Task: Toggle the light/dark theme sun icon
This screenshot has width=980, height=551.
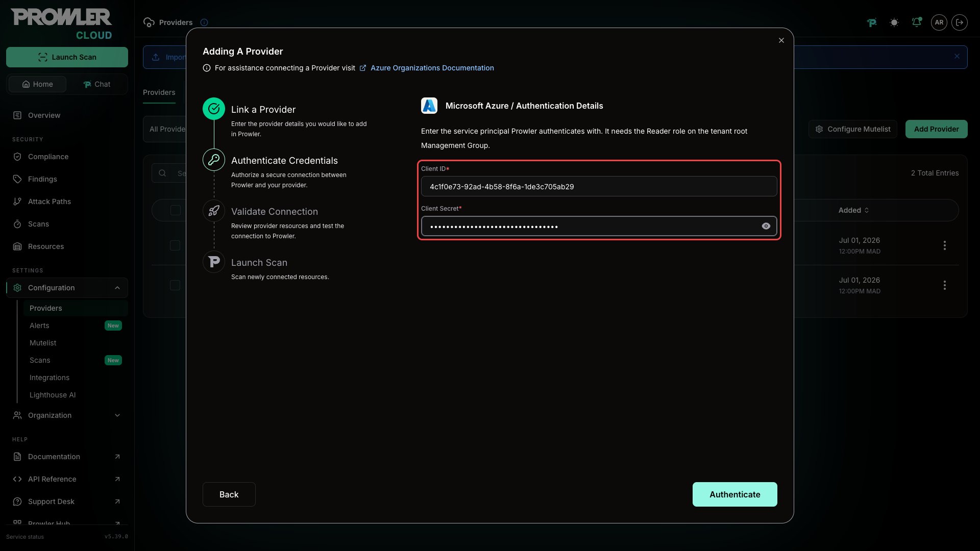Action: click(894, 22)
